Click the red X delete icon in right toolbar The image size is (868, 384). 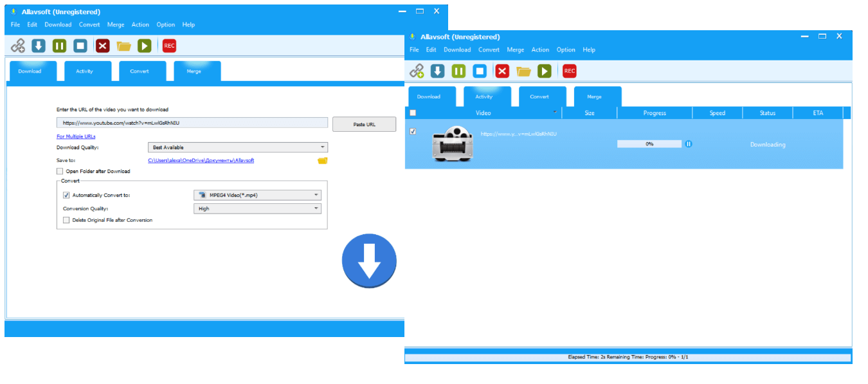point(502,71)
